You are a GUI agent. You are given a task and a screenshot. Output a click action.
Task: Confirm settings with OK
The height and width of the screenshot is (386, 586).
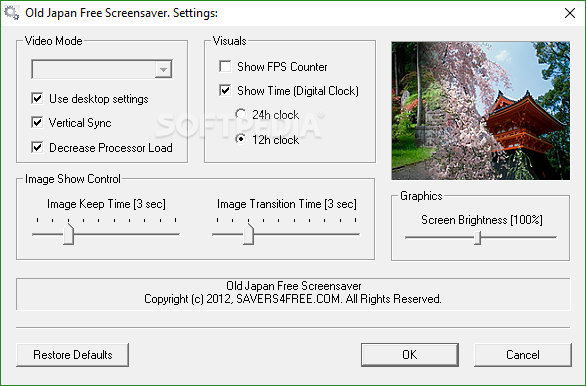[x=410, y=355]
